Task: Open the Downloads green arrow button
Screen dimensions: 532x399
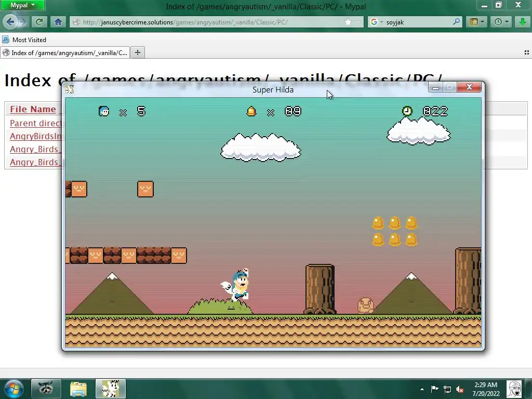Action: (x=523, y=22)
